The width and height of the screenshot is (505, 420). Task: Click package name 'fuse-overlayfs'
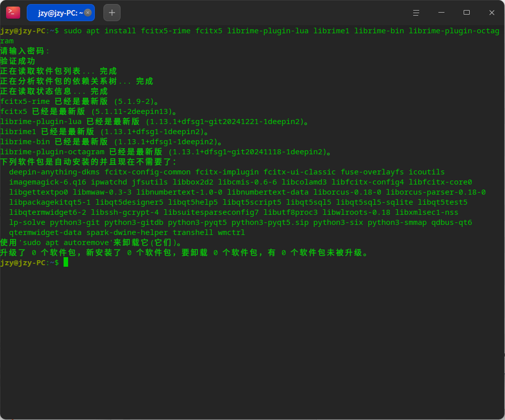tap(372, 172)
